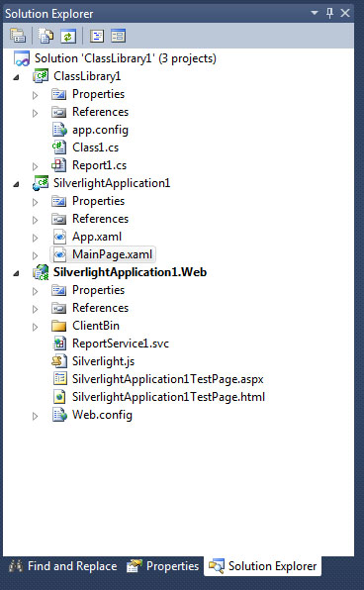The width and height of the screenshot is (364, 590).
Task: Select the Class1.cs file name
Action: [95, 147]
